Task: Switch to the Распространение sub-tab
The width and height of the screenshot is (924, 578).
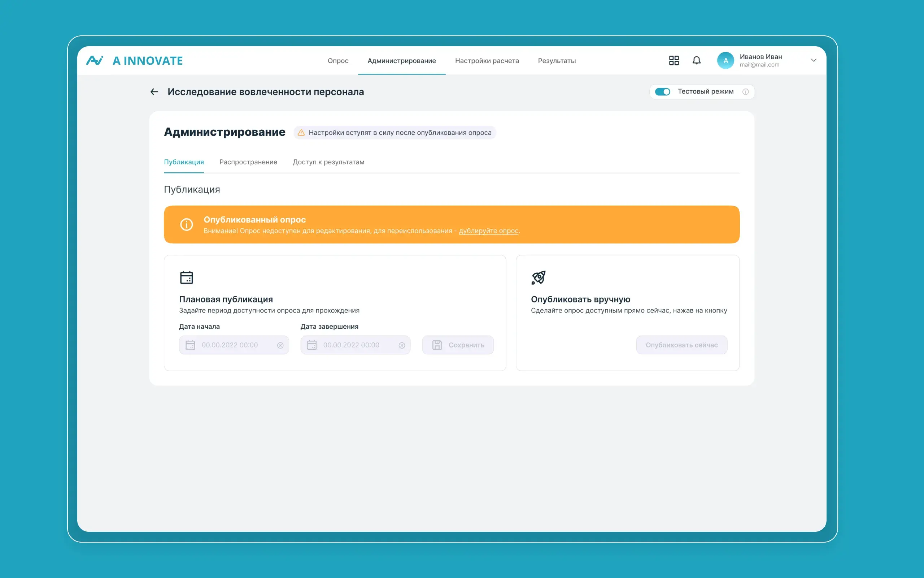Action: [248, 162]
